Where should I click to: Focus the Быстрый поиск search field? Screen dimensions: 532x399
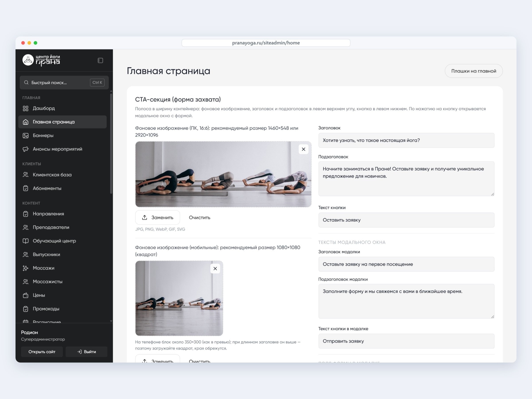(x=64, y=82)
